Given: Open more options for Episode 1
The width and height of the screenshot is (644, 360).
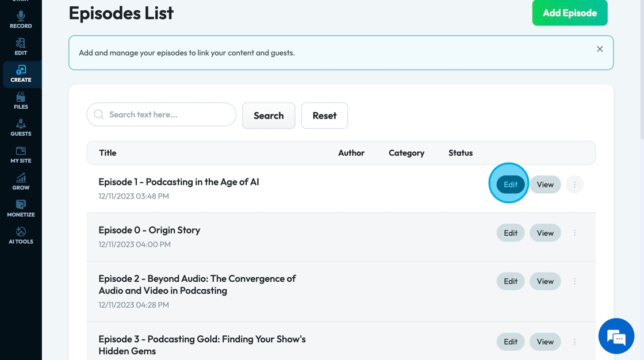Looking at the screenshot, I should (x=574, y=185).
